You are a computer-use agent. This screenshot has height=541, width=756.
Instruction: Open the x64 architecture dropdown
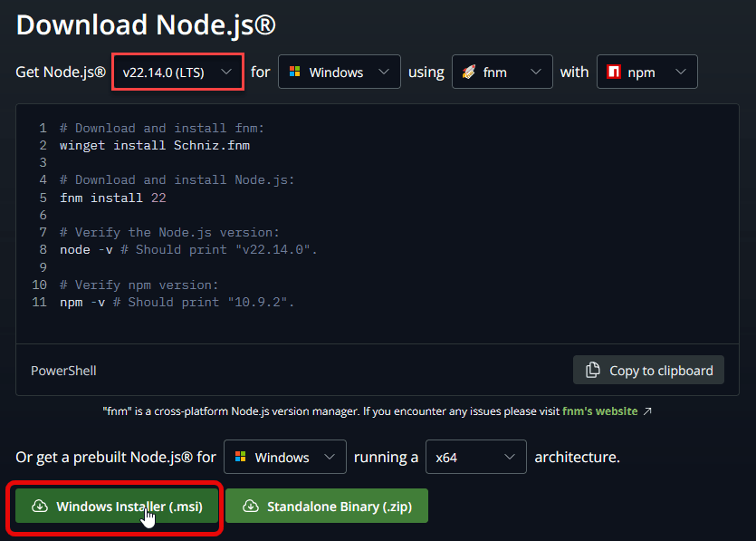pos(475,458)
